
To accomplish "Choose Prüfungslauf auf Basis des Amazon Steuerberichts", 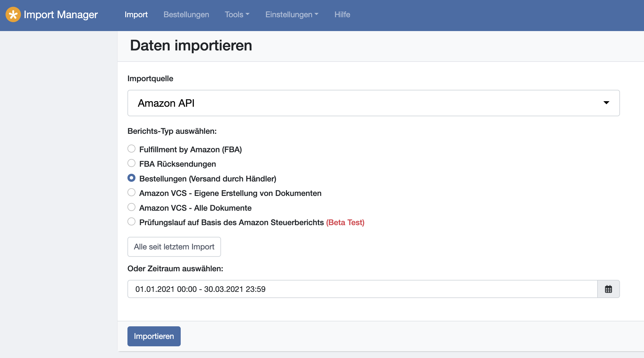I will click(131, 222).
